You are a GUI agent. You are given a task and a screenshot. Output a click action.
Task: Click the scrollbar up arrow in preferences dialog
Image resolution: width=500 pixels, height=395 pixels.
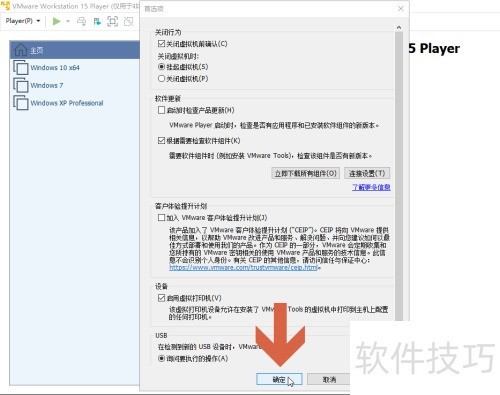[399, 28]
